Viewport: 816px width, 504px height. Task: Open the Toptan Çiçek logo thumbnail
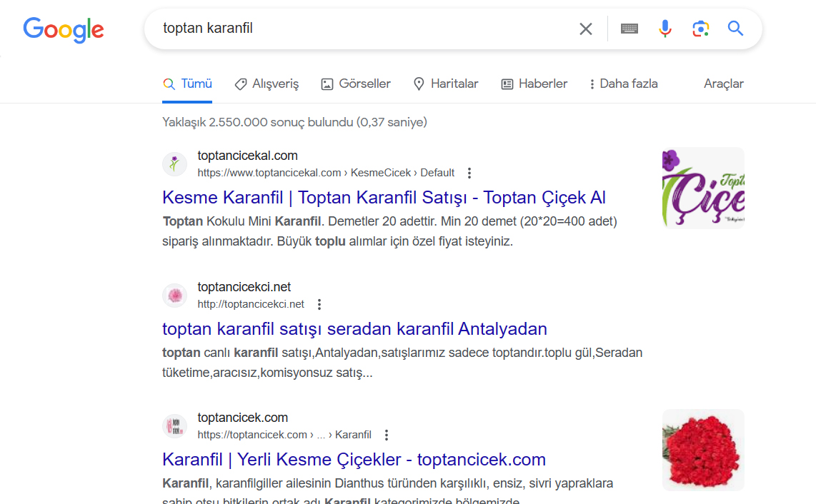click(x=703, y=188)
